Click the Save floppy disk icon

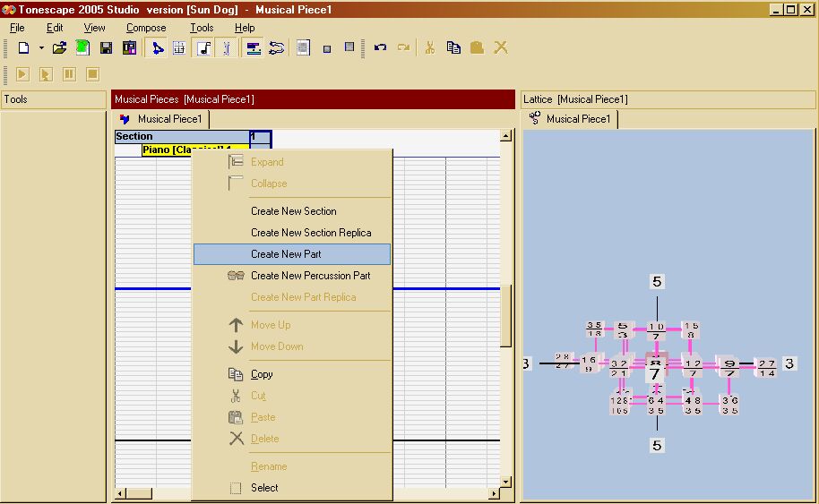coord(106,48)
